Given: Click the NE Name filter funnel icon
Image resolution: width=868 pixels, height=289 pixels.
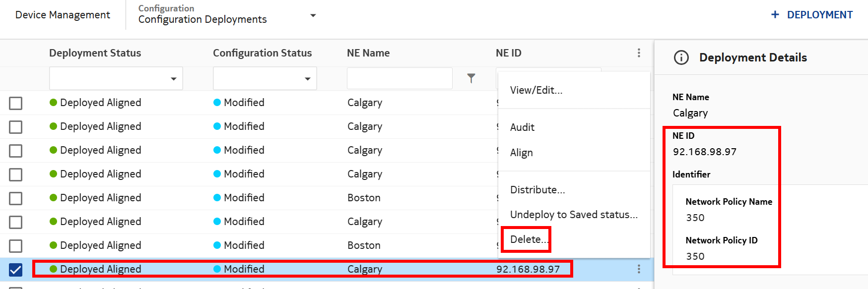Looking at the screenshot, I should [x=471, y=78].
